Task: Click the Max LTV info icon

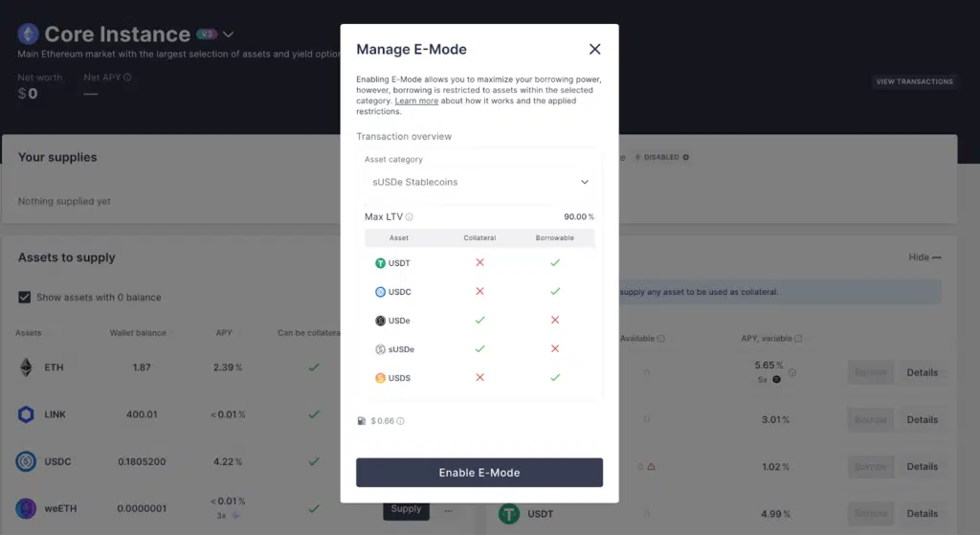Action: (410, 217)
